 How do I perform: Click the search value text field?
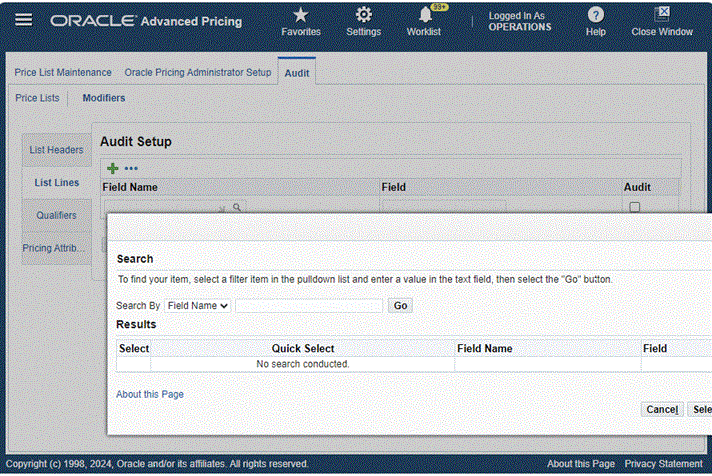click(309, 306)
